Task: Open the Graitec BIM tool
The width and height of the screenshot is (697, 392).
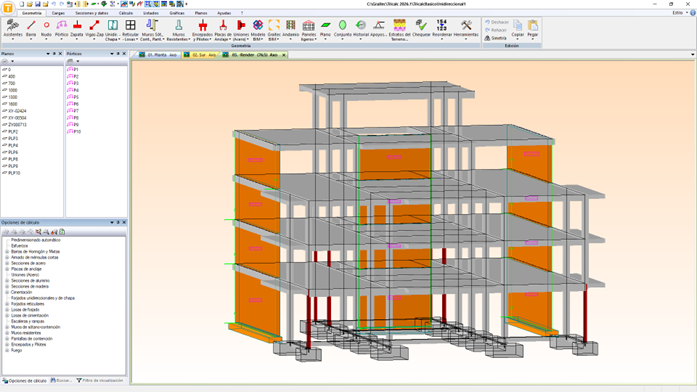Action: pyautogui.click(x=274, y=29)
